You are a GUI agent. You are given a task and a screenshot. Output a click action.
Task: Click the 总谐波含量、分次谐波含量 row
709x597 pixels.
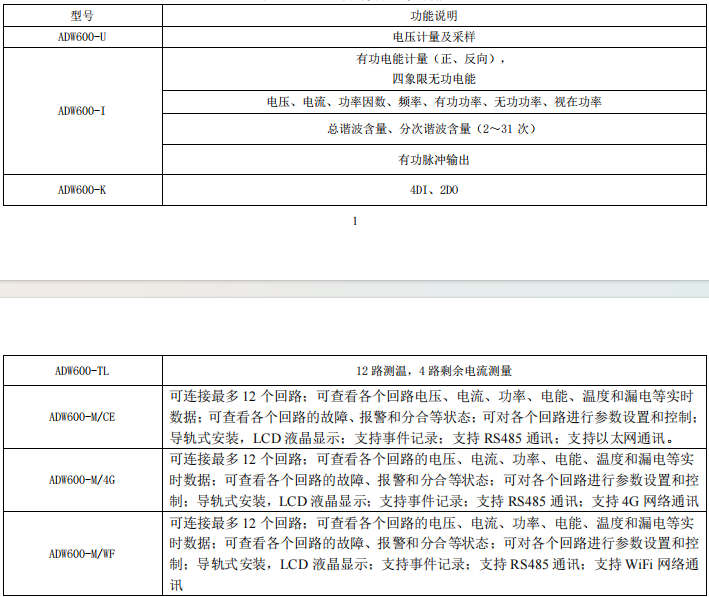(434, 129)
